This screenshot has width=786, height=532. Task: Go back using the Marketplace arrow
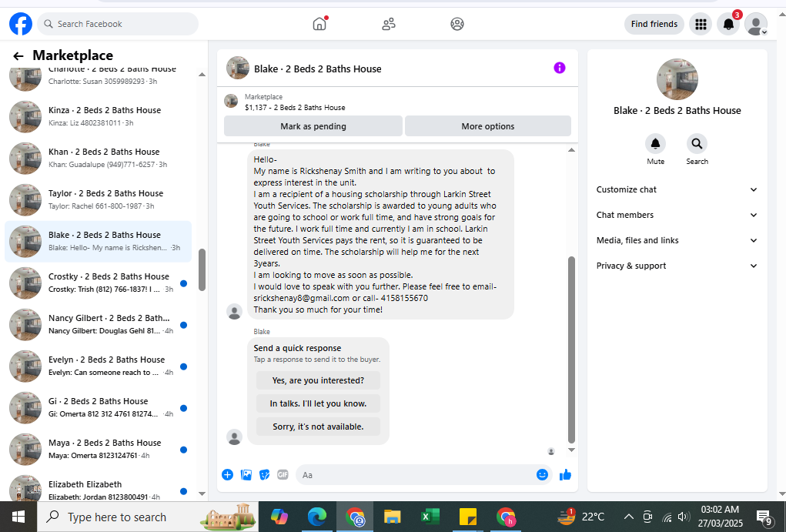(18, 55)
